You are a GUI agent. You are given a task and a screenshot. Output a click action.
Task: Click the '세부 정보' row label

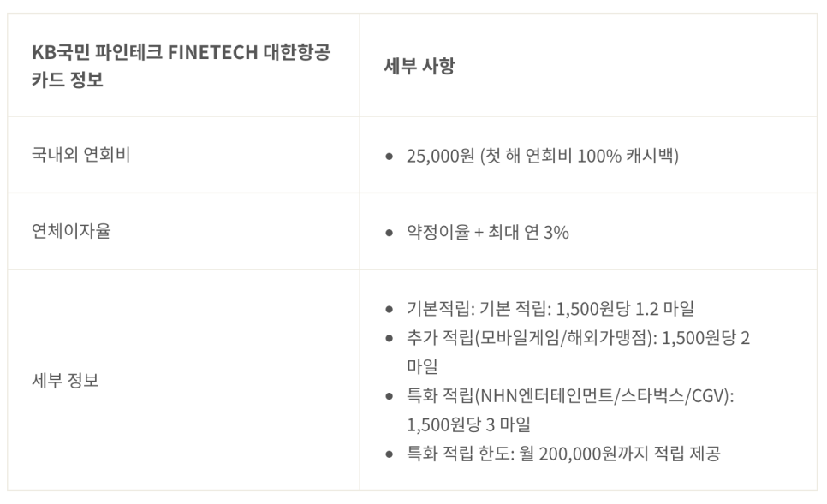coord(65,380)
